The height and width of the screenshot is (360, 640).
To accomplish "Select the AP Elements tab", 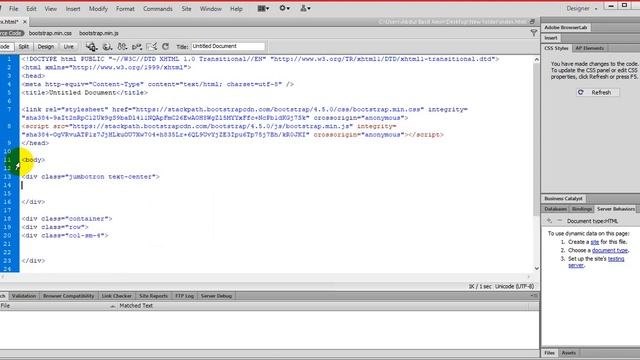I will pyautogui.click(x=589, y=48).
